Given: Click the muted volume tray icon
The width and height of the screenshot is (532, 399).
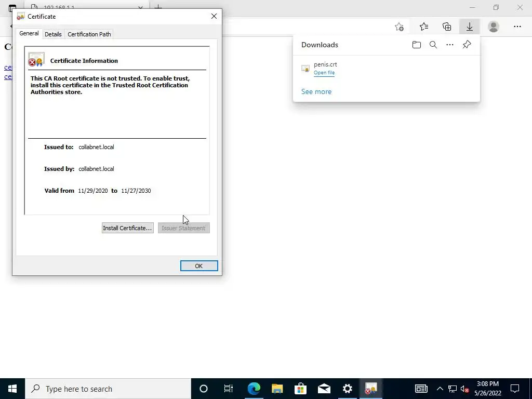Looking at the screenshot, I should [464, 389].
